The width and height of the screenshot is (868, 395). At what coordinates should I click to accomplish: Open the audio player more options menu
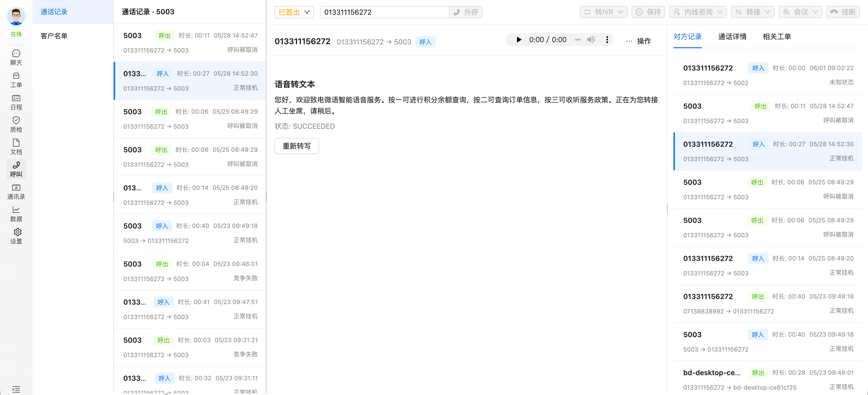[x=607, y=40]
